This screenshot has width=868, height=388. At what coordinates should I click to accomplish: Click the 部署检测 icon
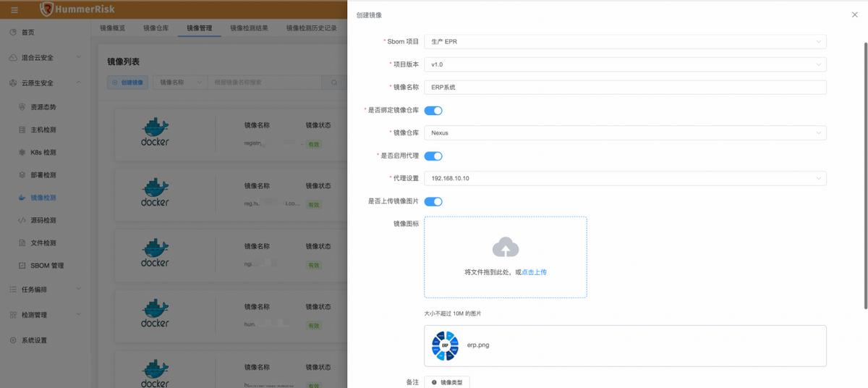point(22,175)
